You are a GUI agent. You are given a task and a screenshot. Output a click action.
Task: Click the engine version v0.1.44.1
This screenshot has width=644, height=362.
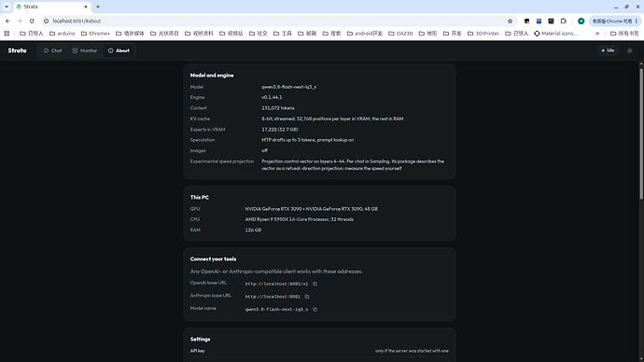tap(272, 97)
